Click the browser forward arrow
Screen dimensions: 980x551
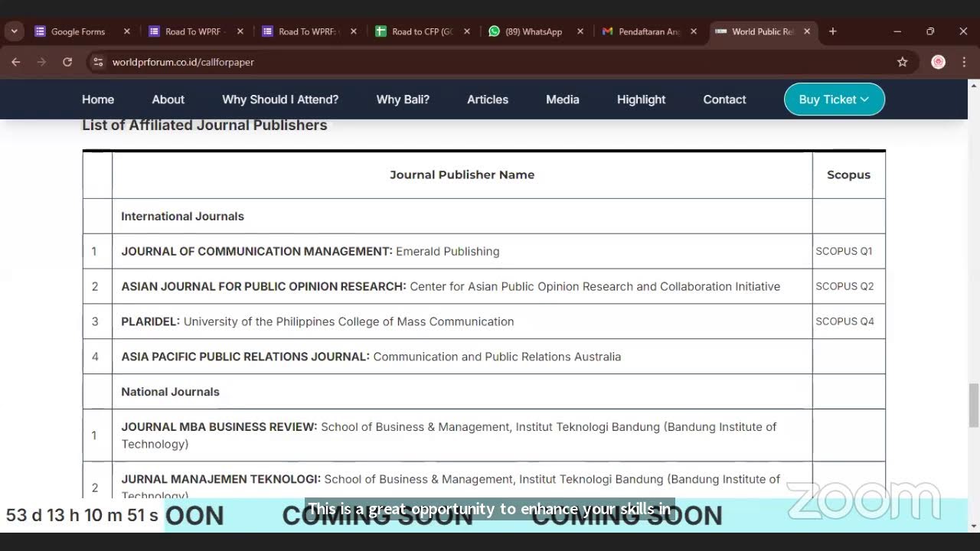pyautogui.click(x=41, y=62)
